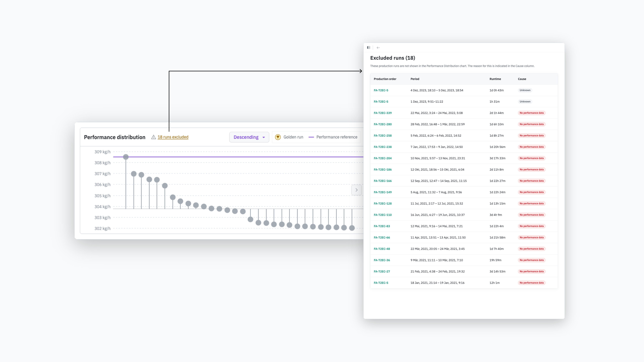The width and height of the screenshot is (644, 362).
Task: Open production order FA-72EC-27
Action: (382, 271)
